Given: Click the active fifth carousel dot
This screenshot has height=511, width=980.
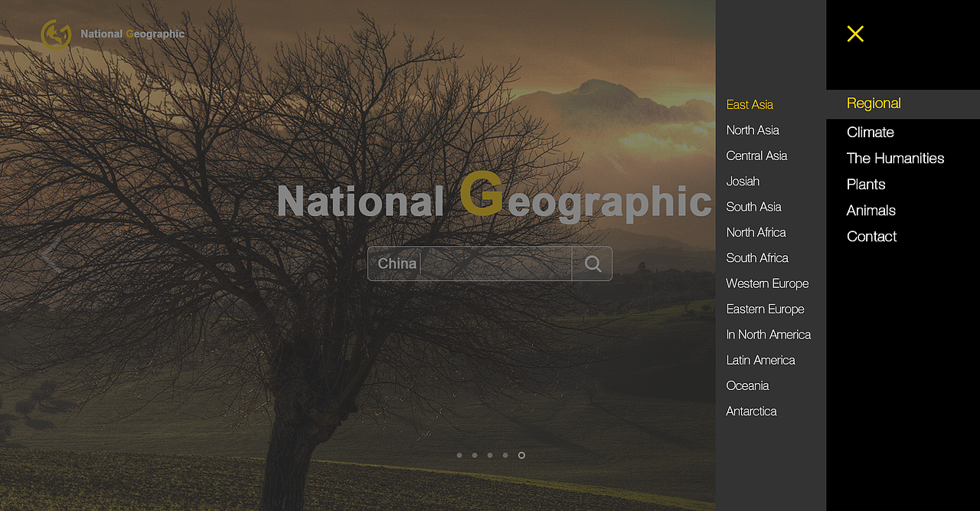Looking at the screenshot, I should pyautogui.click(x=521, y=455).
